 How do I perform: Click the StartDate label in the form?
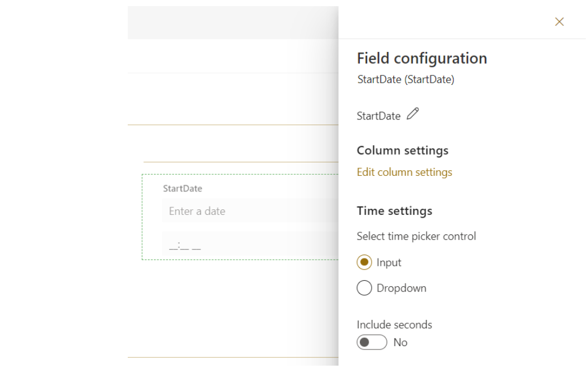click(x=182, y=189)
